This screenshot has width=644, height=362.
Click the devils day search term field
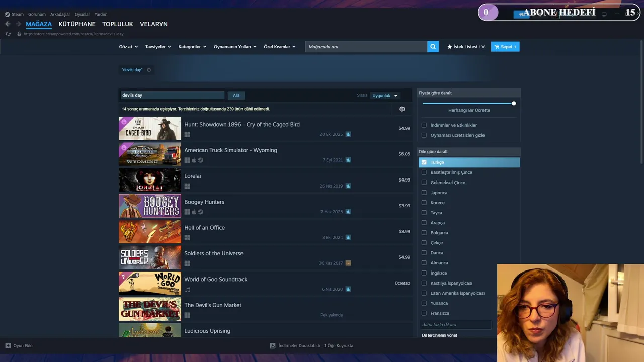[173, 95]
